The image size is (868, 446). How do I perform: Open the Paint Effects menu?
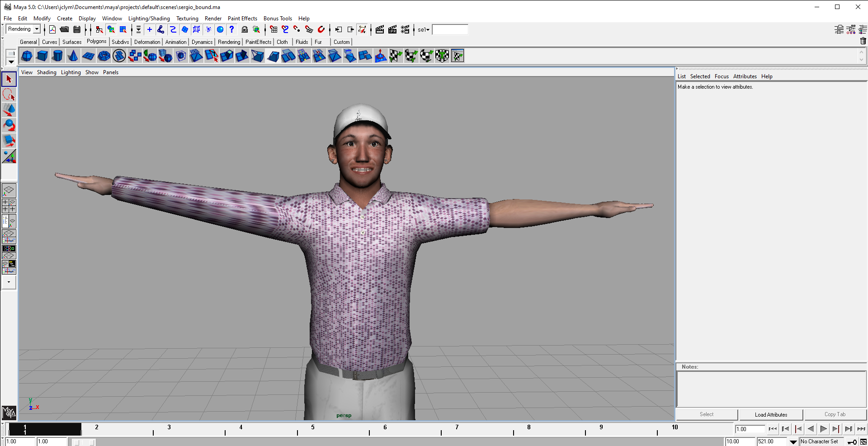coord(242,19)
